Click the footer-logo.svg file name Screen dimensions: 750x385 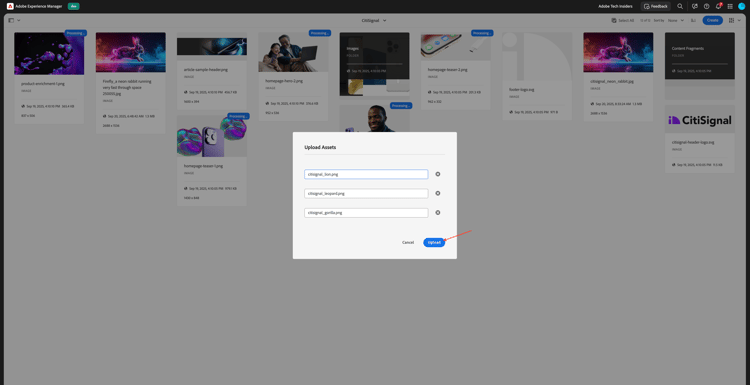point(521,89)
